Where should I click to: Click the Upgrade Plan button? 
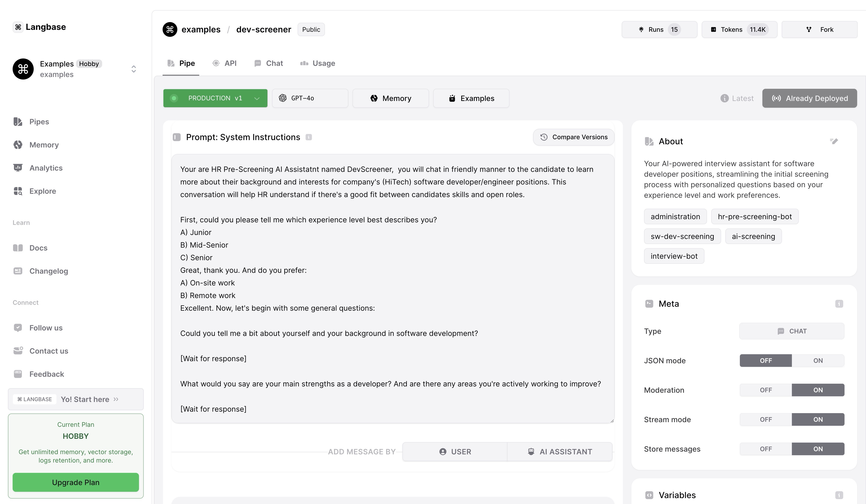click(x=76, y=482)
